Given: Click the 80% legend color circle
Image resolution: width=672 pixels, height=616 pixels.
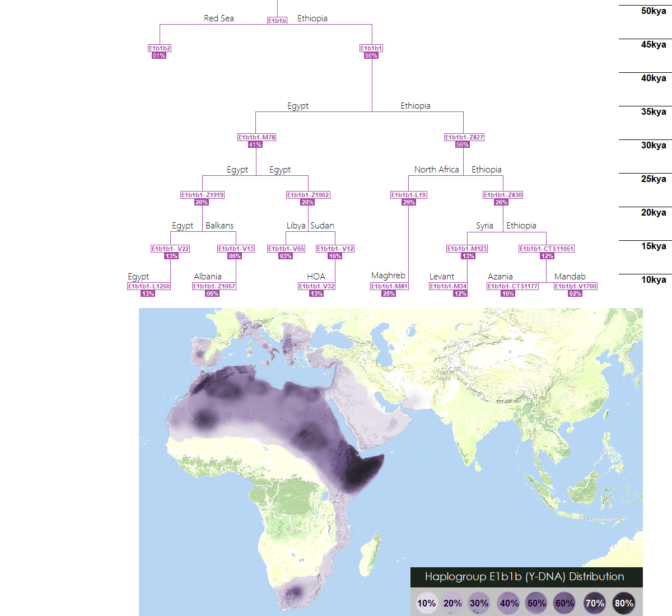Looking at the screenshot, I should pyautogui.click(x=624, y=603).
